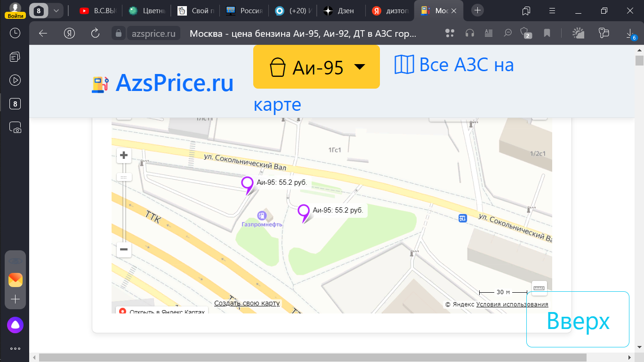Open the collections icon in the left sidebar
The image size is (644, 362).
pos(15,57)
